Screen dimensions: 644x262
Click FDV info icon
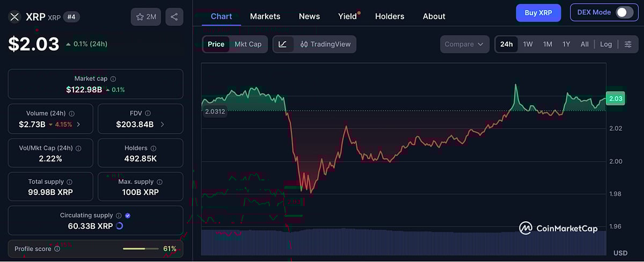point(148,113)
